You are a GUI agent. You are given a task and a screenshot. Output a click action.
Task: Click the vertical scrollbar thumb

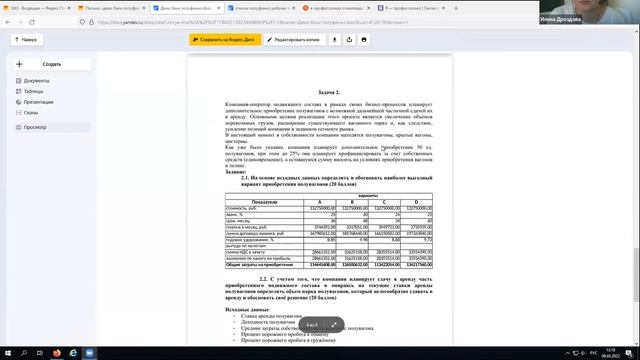[636, 274]
